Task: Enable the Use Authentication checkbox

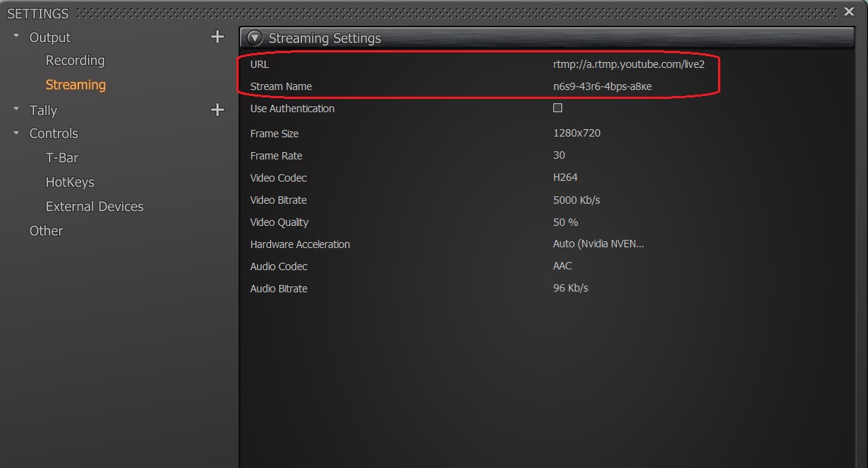Action: [558, 108]
